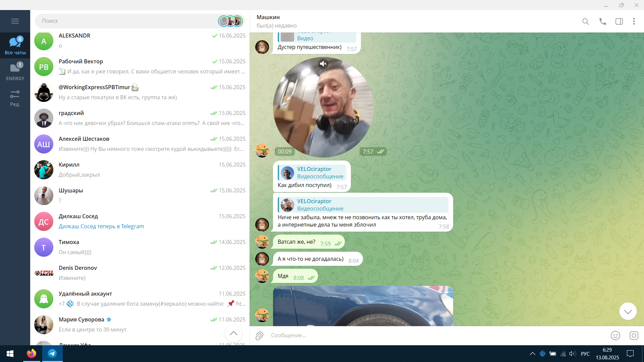Open the stories avatars near search

(x=230, y=21)
